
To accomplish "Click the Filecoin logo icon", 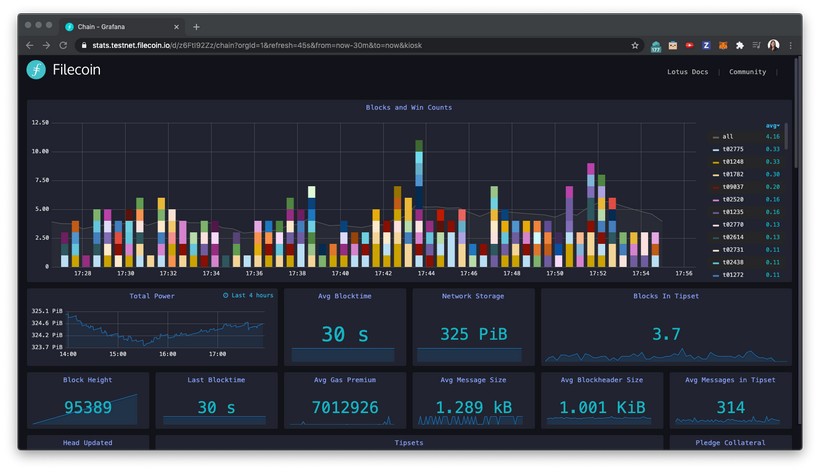I will [x=37, y=70].
